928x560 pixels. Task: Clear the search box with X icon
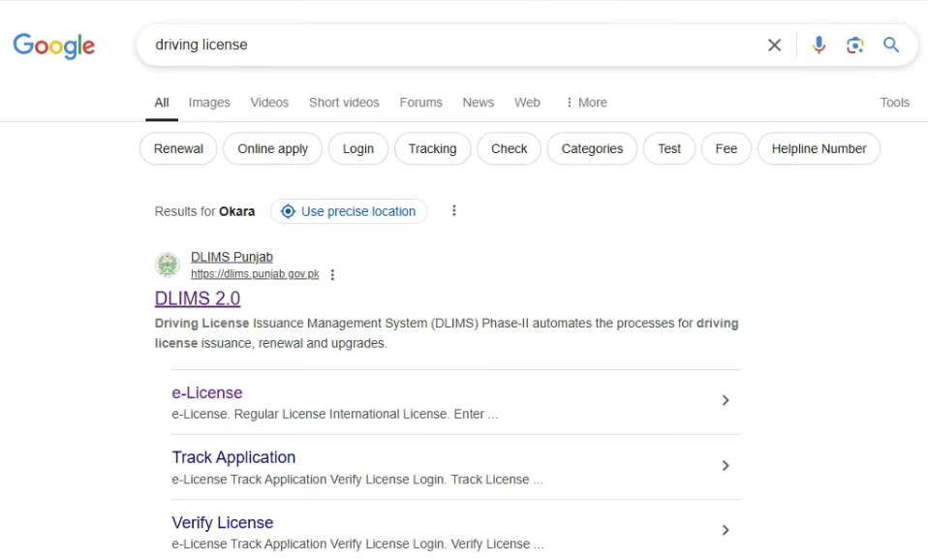click(774, 46)
